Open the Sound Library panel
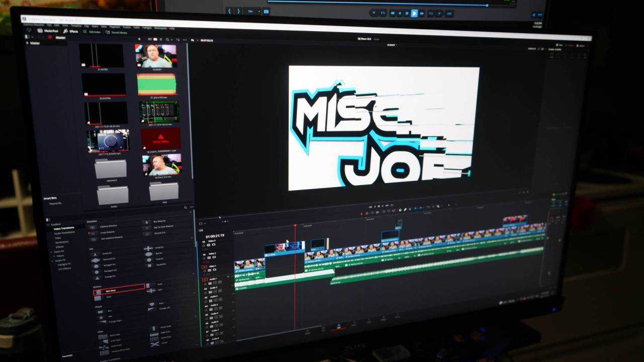 (x=116, y=32)
